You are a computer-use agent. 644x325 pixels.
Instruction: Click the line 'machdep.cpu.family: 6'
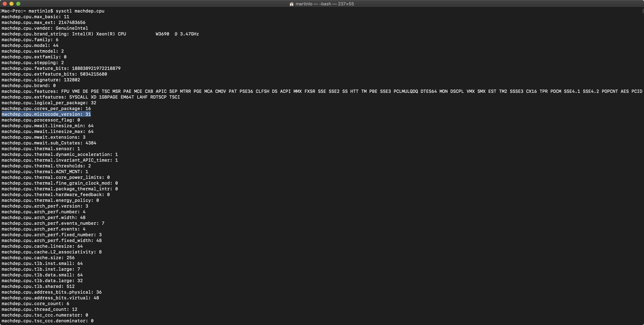pos(30,40)
